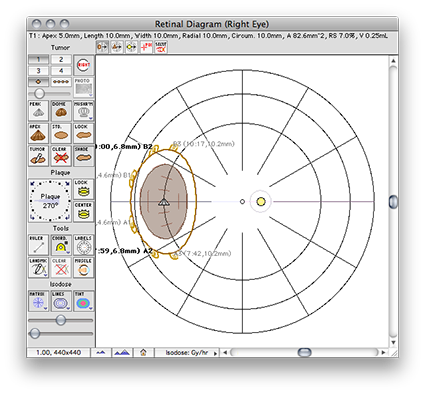Adjust the lower isodose slider

point(34,333)
